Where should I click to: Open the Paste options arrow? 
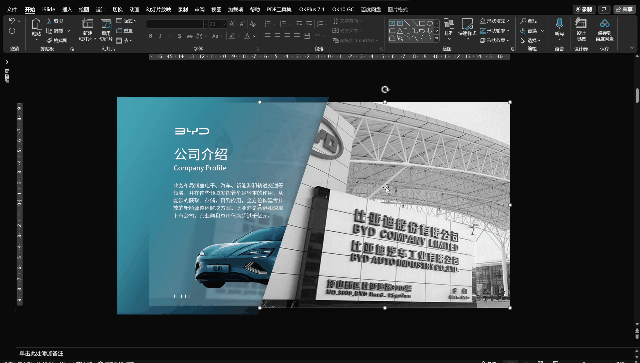pyautogui.click(x=36, y=39)
